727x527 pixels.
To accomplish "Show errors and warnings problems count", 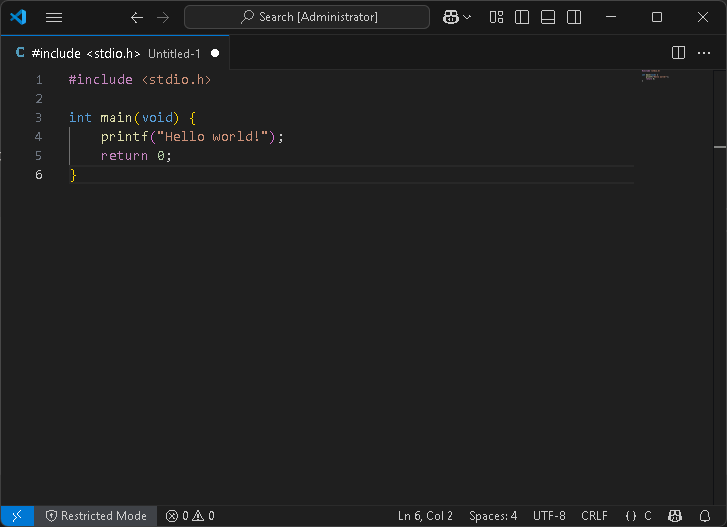I will click(190, 516).
